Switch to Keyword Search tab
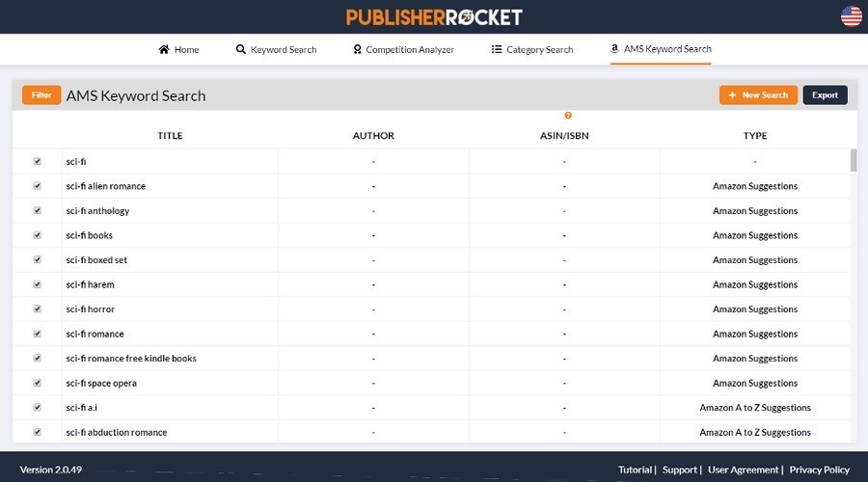This screenshot has width=868, height=482. click(276, 49)
